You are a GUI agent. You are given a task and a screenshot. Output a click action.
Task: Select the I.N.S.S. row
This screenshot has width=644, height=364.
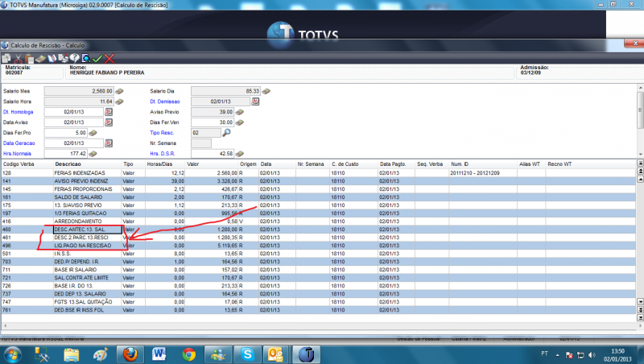tap(318, 254)
